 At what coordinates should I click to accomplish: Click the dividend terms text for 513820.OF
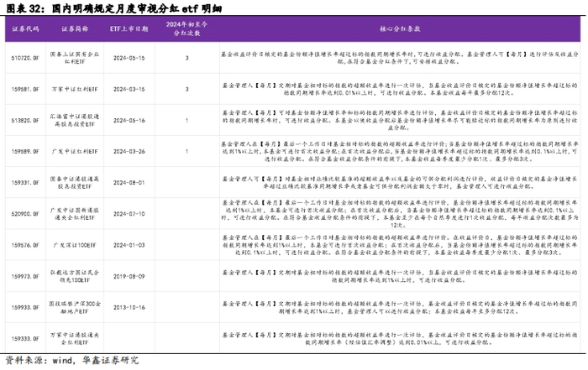click(400, 120)
